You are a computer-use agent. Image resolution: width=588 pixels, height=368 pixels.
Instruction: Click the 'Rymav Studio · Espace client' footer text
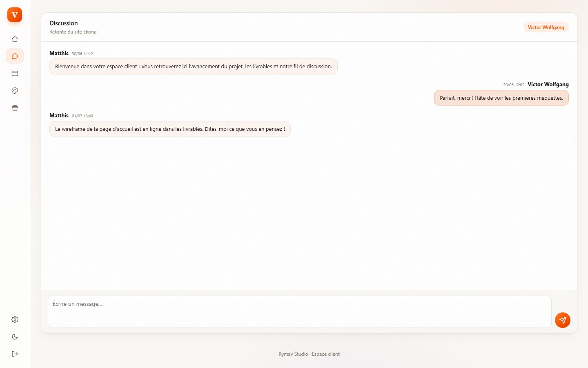(x=309, y=354)
